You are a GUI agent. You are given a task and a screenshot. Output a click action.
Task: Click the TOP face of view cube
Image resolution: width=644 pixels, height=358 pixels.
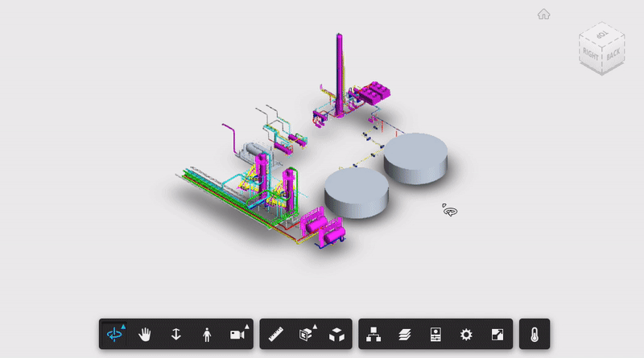tap(601, 34)
